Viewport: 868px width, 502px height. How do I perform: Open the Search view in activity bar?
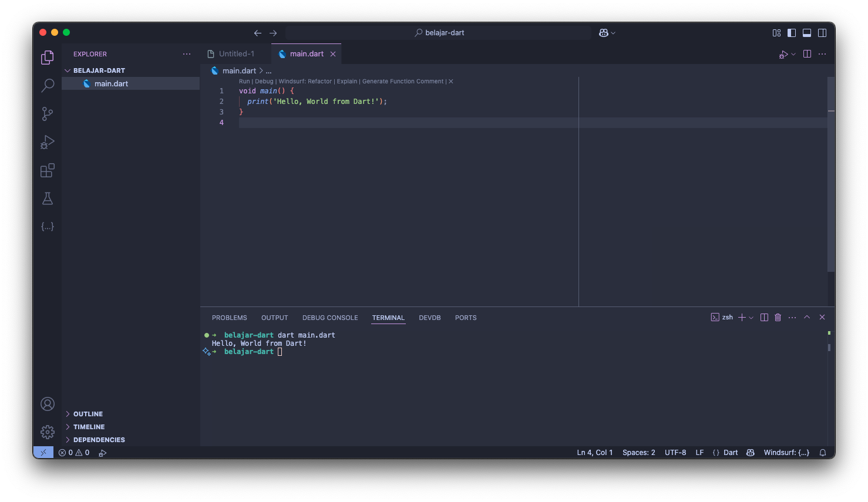pyautogui.click(x=48, y=85)
